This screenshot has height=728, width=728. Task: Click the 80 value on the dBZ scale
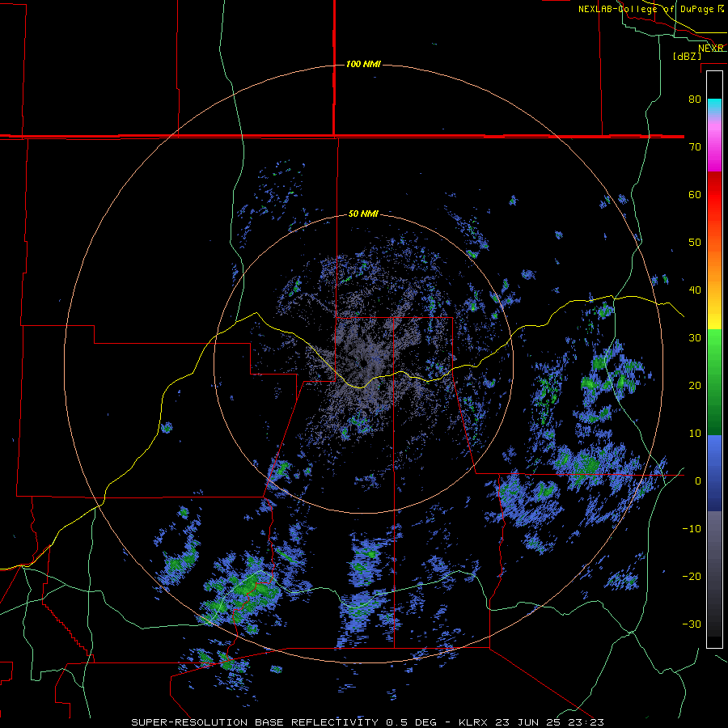695,99
